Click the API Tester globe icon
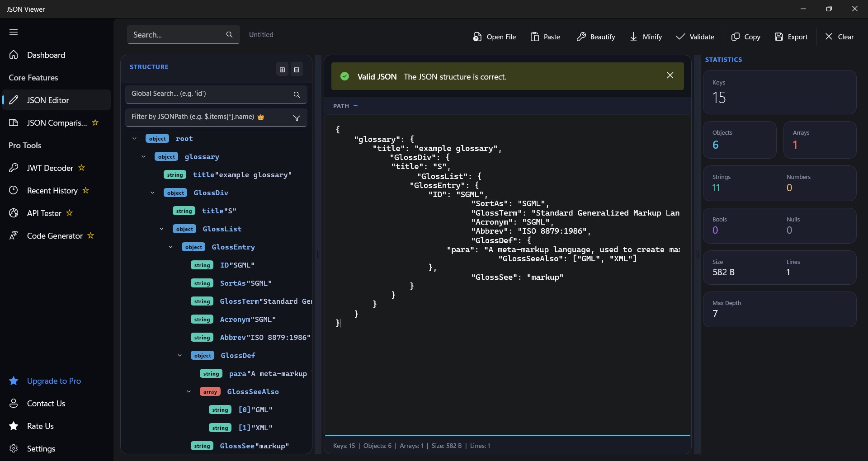The width and height of the screenshot is (868, 461). [14, 213]
